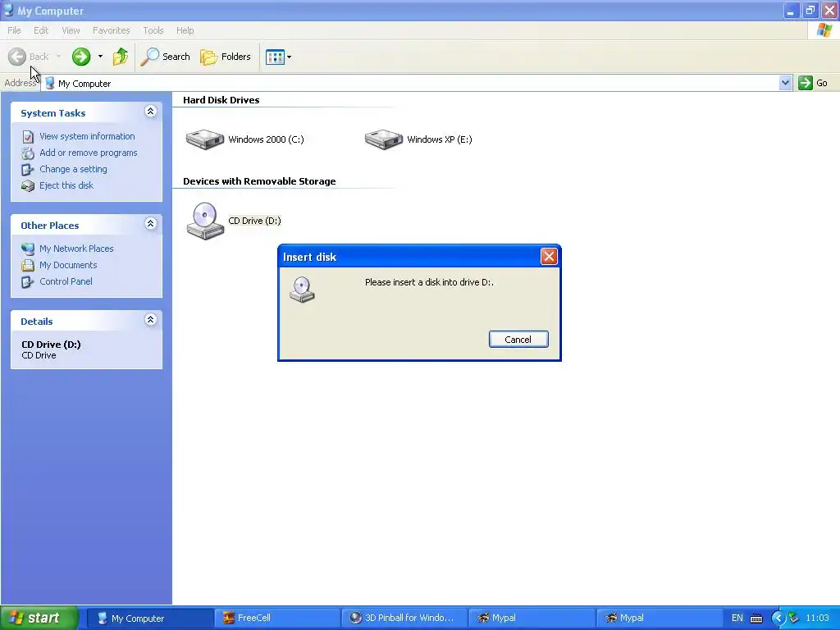Select the Windows 2000 (C:) drive icon
840x630 pixels.
[x=204, y=139]
